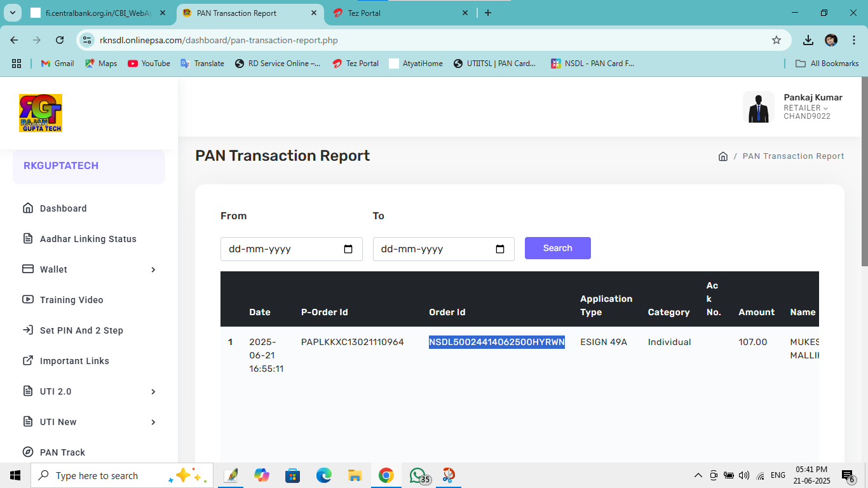
Task: Open Aadhar Linking Status menu item
Action: 88,239
